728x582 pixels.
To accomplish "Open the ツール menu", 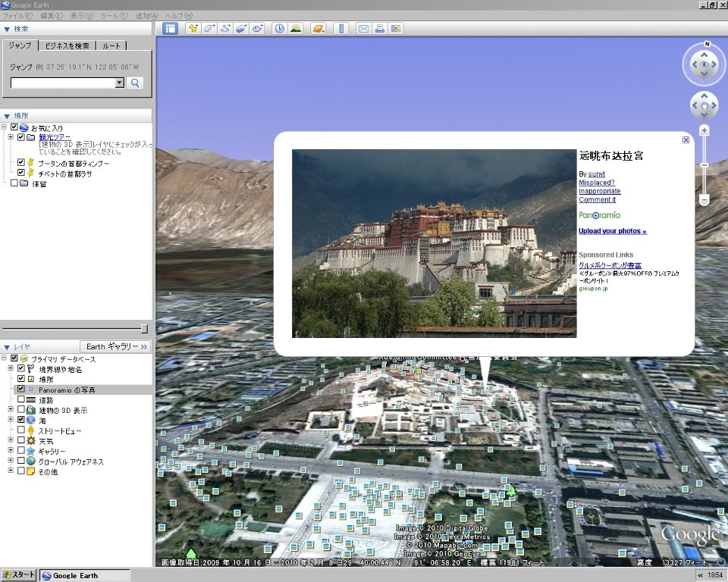I will tap(114, 15).
